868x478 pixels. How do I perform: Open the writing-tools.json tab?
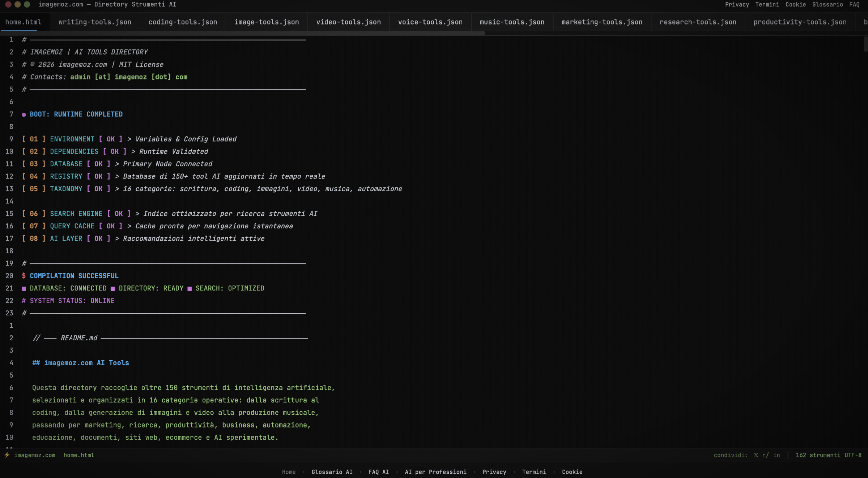pyautogui.click(x=95, y=22)
